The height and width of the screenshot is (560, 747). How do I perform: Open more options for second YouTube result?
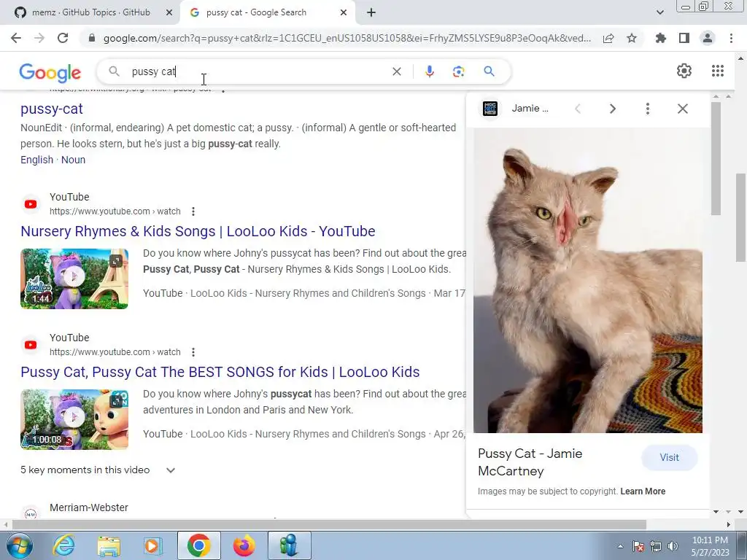point(193,352)
